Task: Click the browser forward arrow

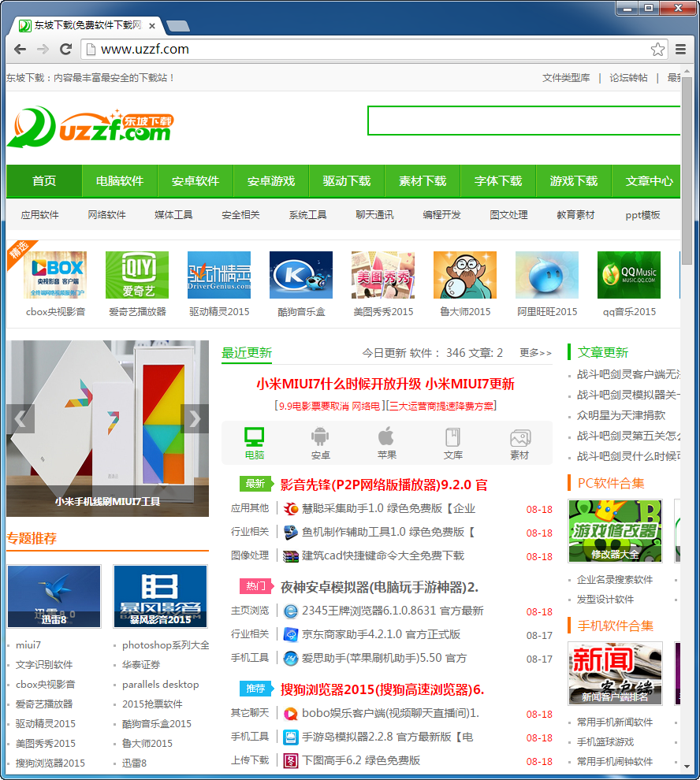Action: tap(43, 50)
